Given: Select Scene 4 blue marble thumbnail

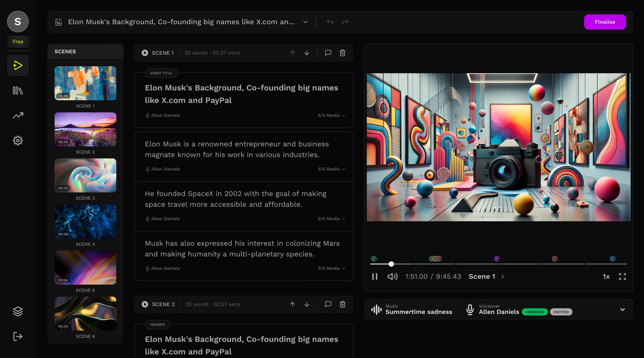Looking at the screenshot, I should point(85,221).
